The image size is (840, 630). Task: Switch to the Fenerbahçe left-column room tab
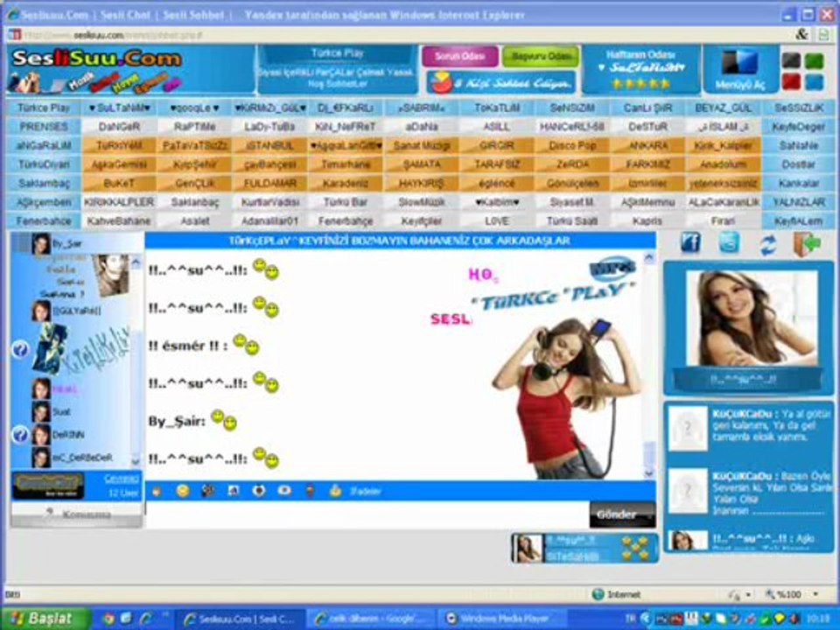click(44, 220)
